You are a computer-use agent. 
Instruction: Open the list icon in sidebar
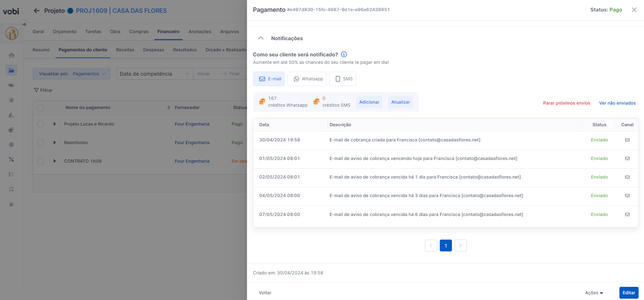point(11,174)
